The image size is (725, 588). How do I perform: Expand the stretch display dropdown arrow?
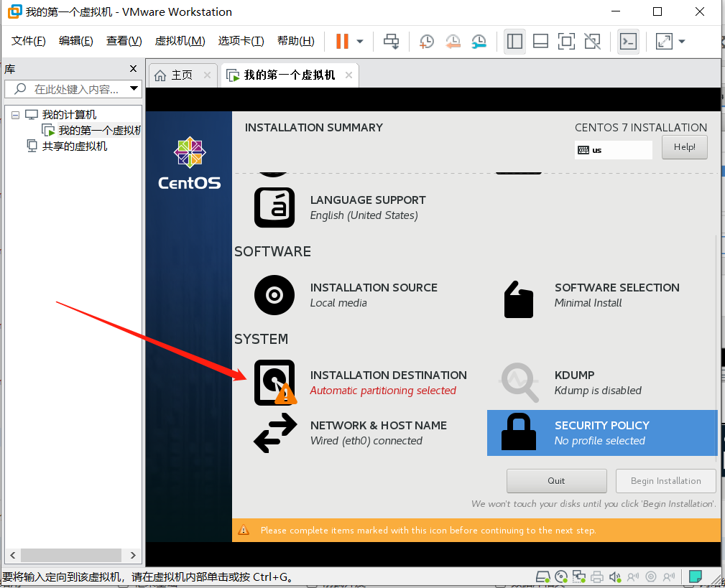pos(682,41)
